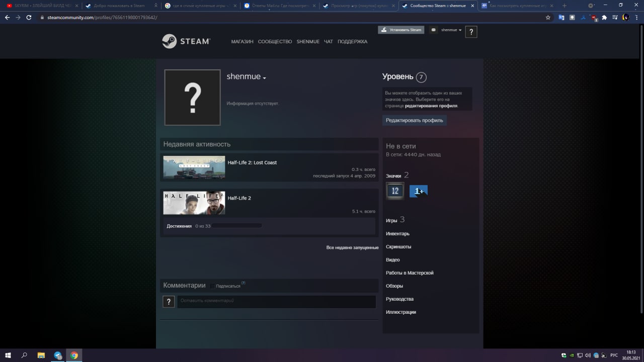This screenshot has width=644, height=362.
Task: Reload the page with the refresh icon
Action: tap(29, 17)
